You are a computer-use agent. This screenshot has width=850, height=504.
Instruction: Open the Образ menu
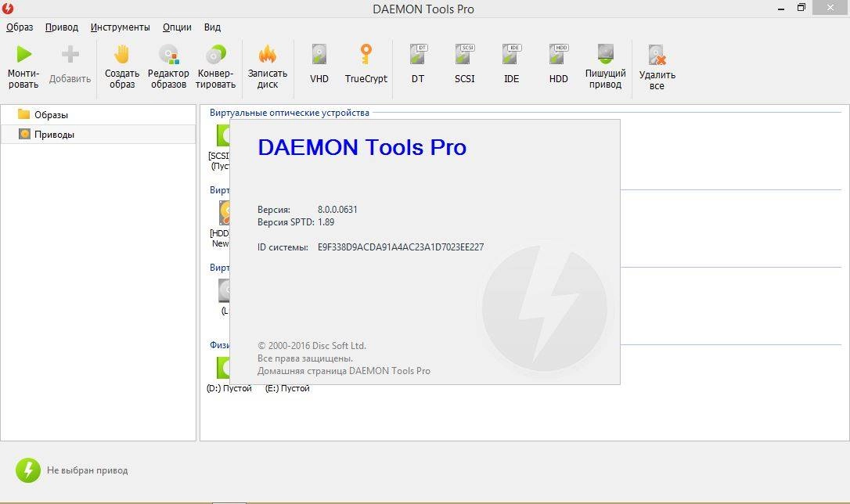(x=20, y=27)
